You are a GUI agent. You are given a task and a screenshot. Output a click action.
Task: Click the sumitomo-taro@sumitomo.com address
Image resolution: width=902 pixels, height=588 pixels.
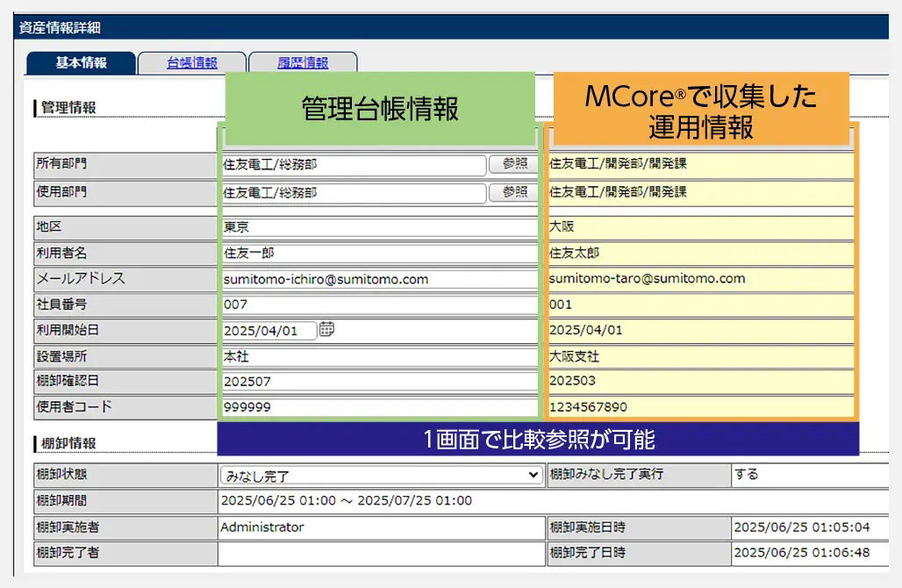(x=648, y=278)
